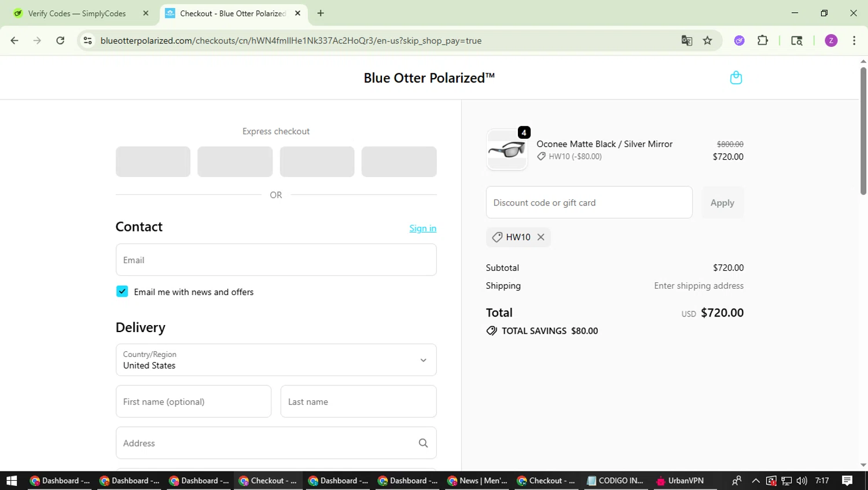Click the browser address bar URL
868x490 pixels.
(290, 40)
